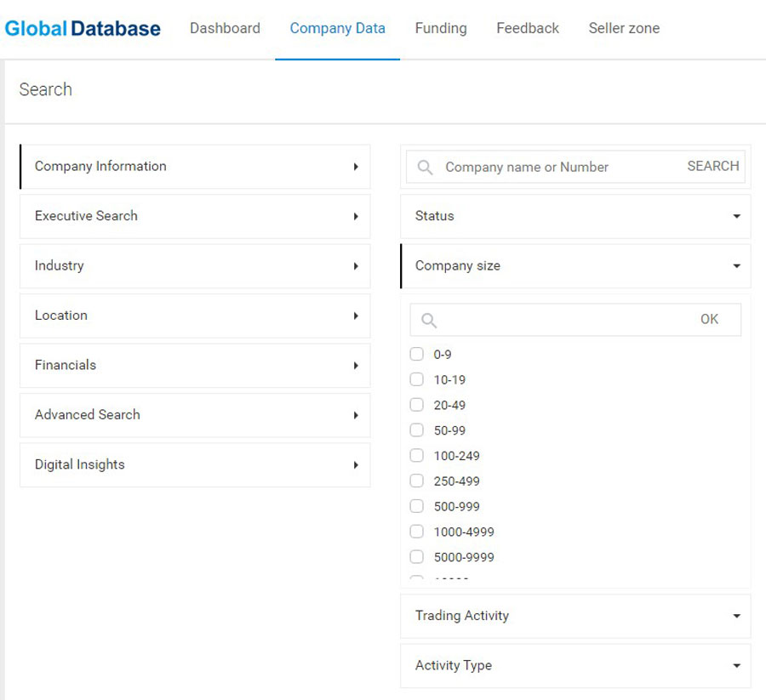Screen dimensions: 766x700
Task: Collapse the Company size dropdown arrow
Action: pyautogui.click(x=737, y=266)
